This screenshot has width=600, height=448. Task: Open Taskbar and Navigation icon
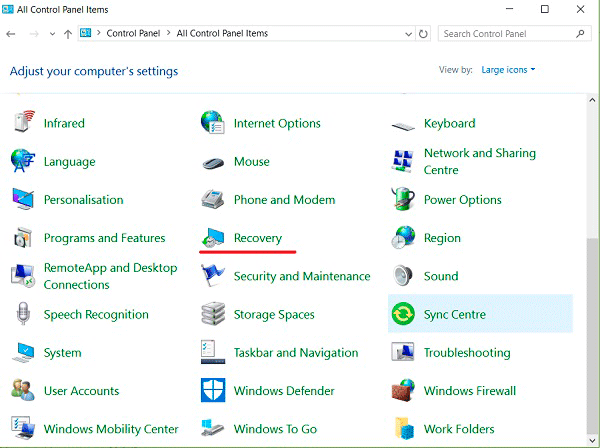coord(213,352)
